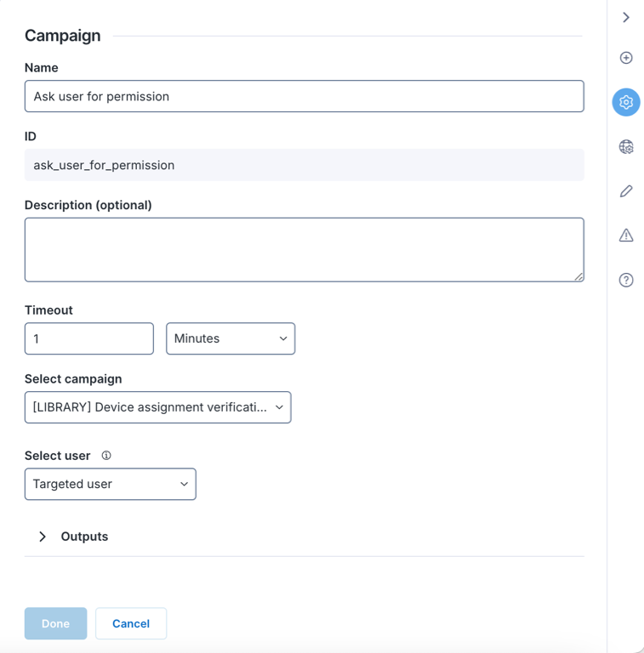Open the Minutes timeout unit dropdown
The image size is (644, 653).
(231, 338)
